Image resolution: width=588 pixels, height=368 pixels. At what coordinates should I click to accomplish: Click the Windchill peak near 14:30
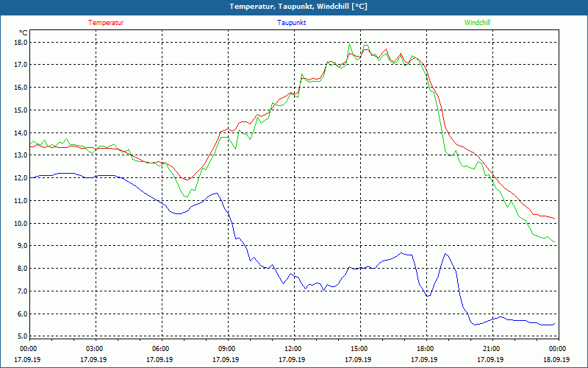point(350,44)
